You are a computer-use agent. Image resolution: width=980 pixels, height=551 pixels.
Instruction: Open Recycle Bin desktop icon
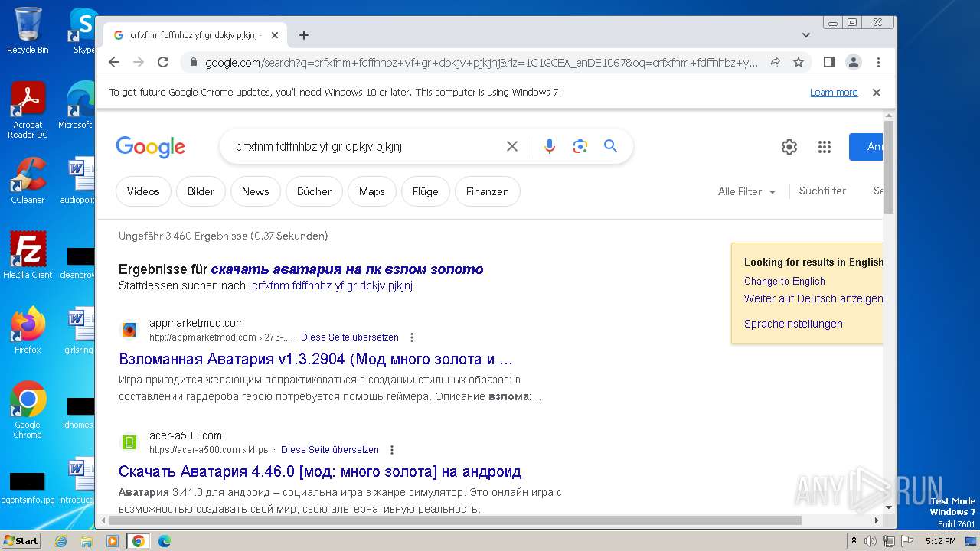point(28,31)
